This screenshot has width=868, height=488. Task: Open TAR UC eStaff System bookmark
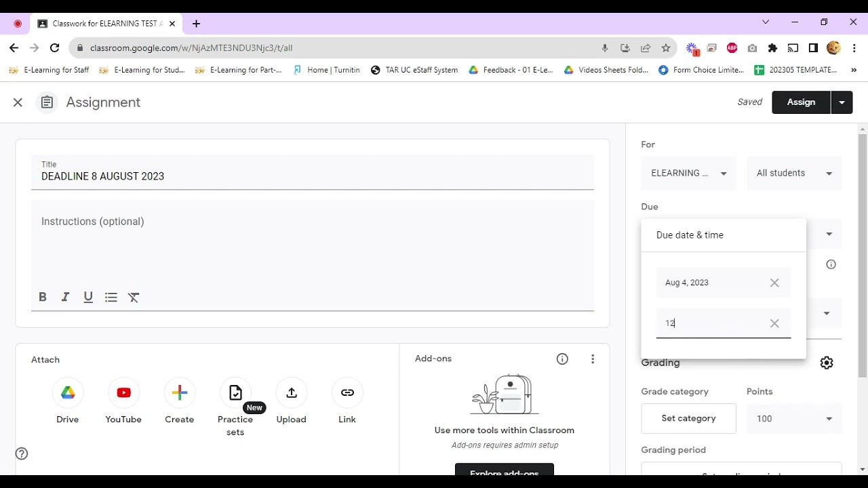pos(414,70)
